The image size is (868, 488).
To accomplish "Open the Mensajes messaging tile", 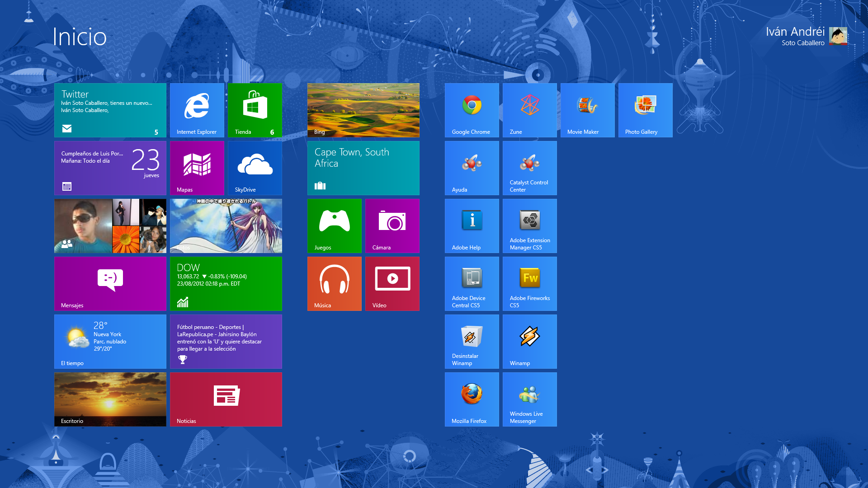I will coord(110,284).
